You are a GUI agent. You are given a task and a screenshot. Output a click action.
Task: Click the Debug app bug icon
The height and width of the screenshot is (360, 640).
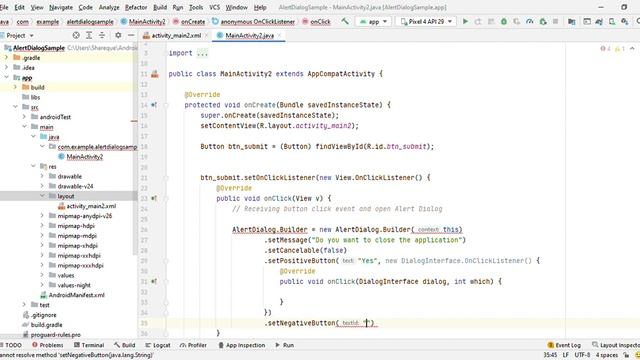tap(504, 21)
